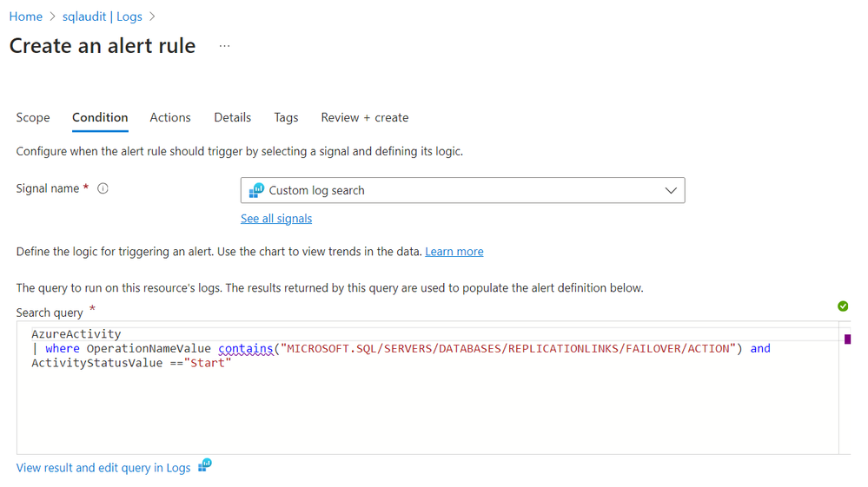Switch to the Scope tab

tap(33, 117)
